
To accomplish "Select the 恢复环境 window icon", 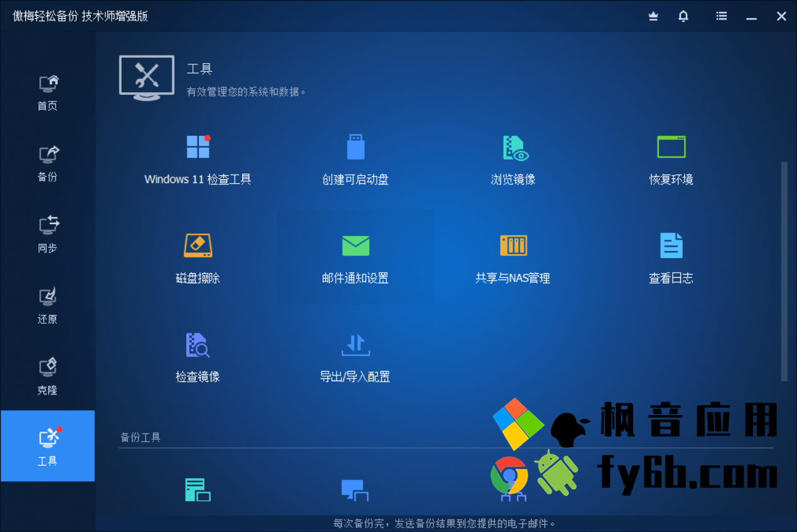I will [671, 146].
